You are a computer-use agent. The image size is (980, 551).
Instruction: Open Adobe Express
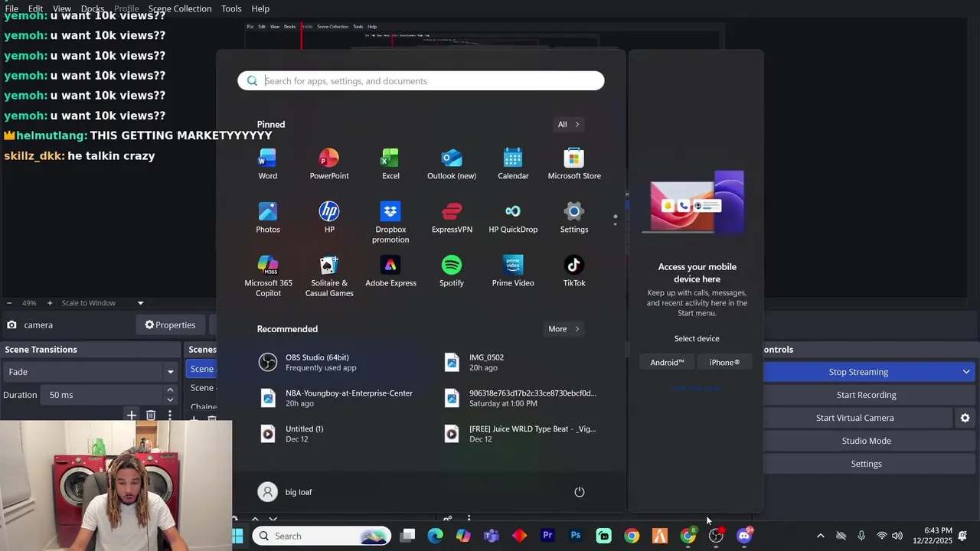[x=390, y=271]
